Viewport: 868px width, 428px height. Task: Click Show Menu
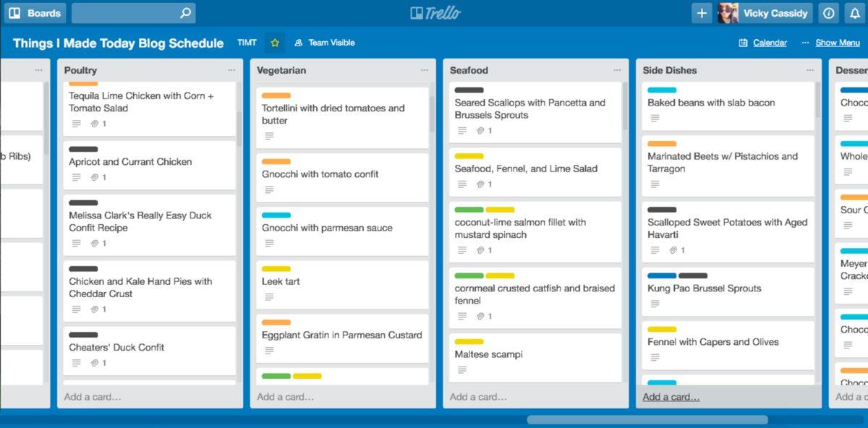pyautogui.click(x=836, y=43)
